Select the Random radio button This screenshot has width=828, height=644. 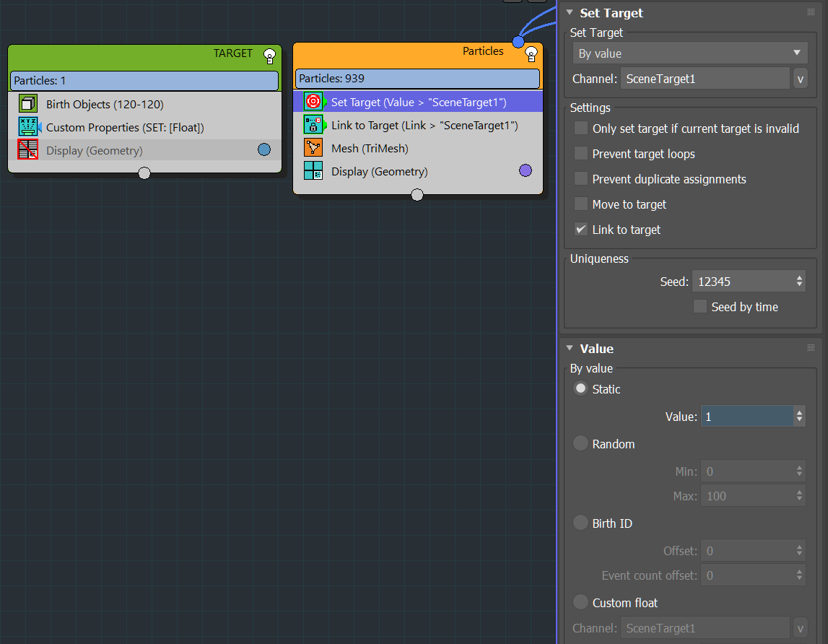click(581, 444)
